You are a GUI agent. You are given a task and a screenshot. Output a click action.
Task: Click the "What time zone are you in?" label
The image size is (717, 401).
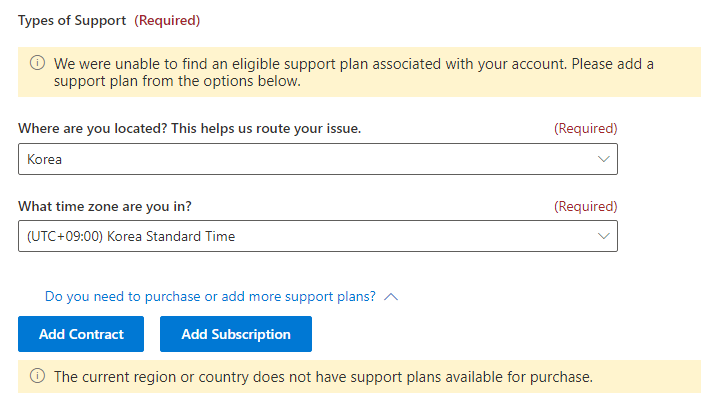[105, 206]
